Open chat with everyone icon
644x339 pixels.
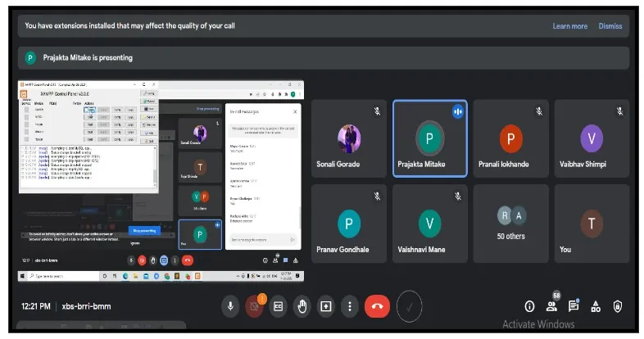click(x=574, y=306)
